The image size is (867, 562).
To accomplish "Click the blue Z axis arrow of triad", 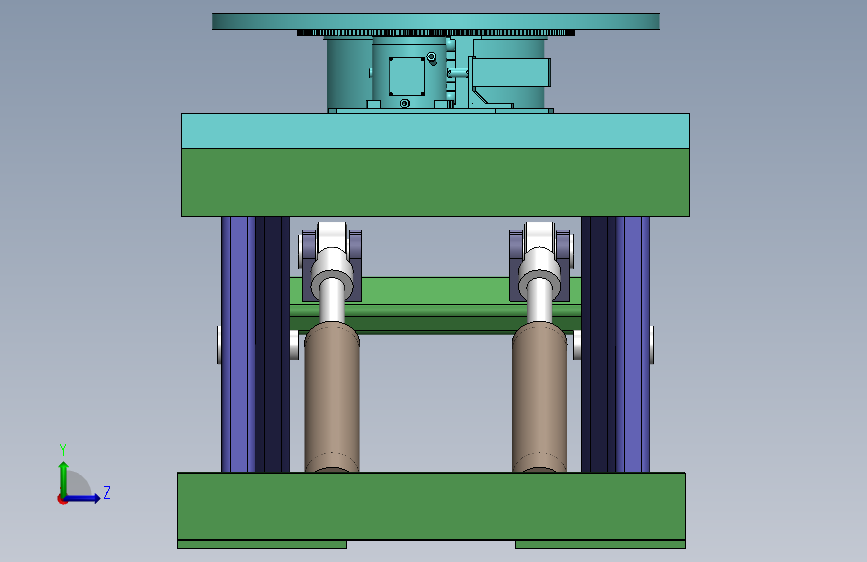I will click(x=83, y=498).
